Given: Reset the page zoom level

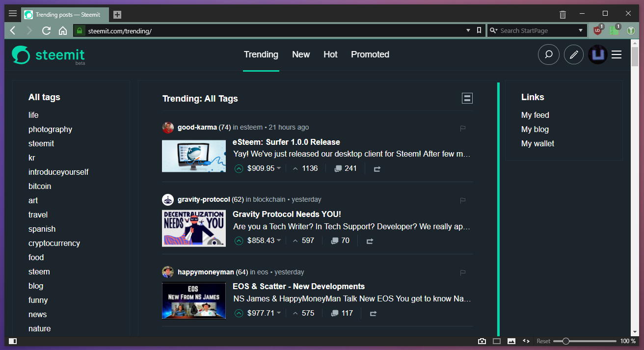Looking at the screenshot, I should pos(543,341).
